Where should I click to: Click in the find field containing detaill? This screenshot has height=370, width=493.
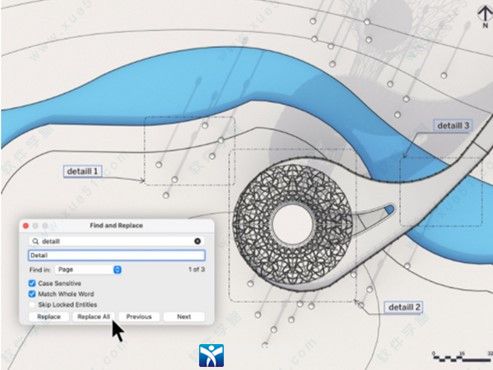click(x=117, y=241)
